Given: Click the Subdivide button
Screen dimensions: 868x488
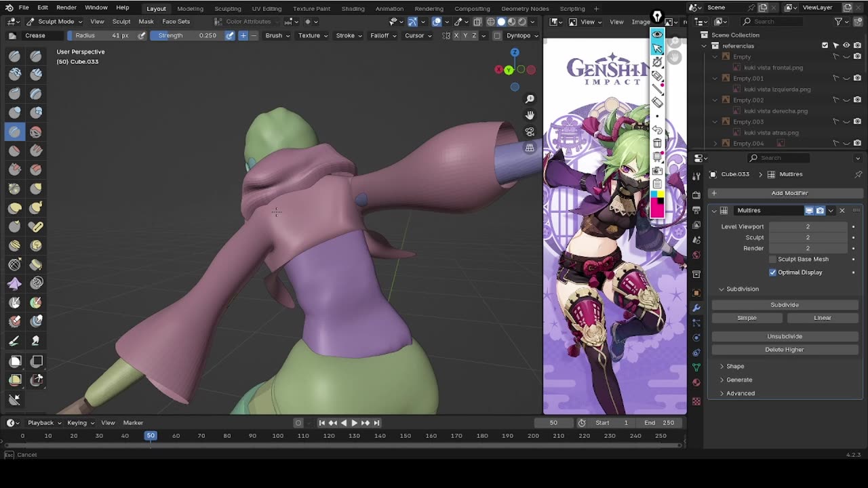Looking at the screenshot, I should click(x=785, y=305).
